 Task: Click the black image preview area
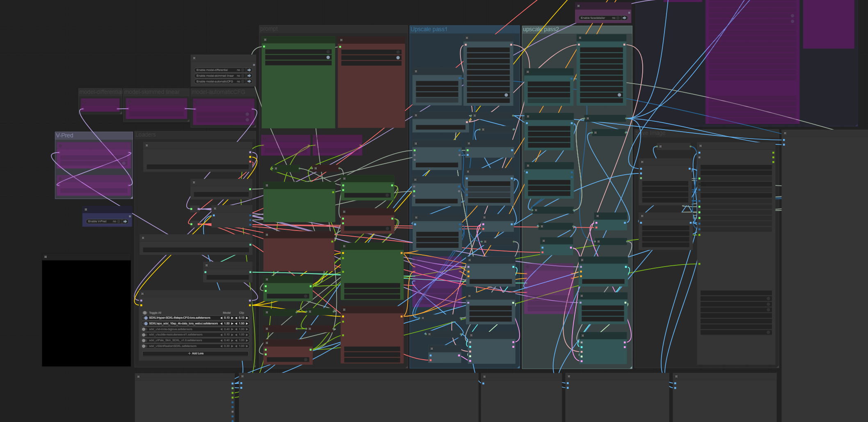(87, 313)
